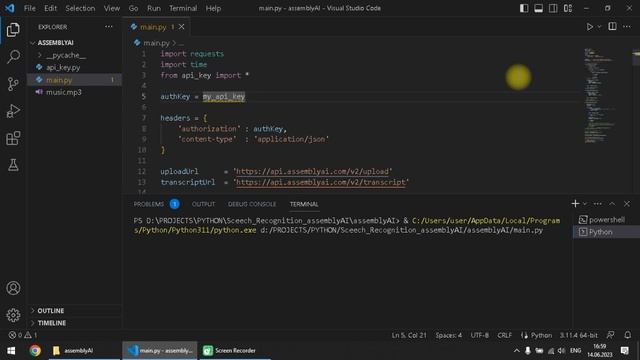Open api_key.py in the explorer
This screenshot has width=640, height=360.
click(x=63, y=67)
